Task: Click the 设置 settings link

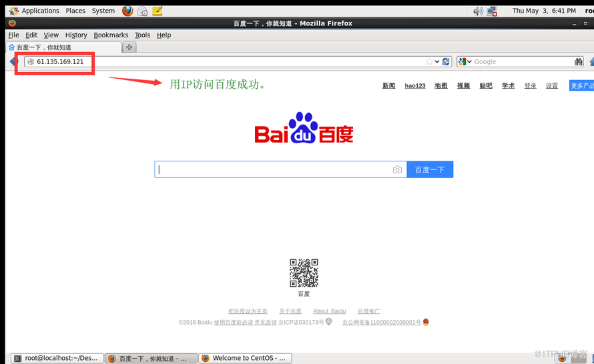Action: [551, 85]
